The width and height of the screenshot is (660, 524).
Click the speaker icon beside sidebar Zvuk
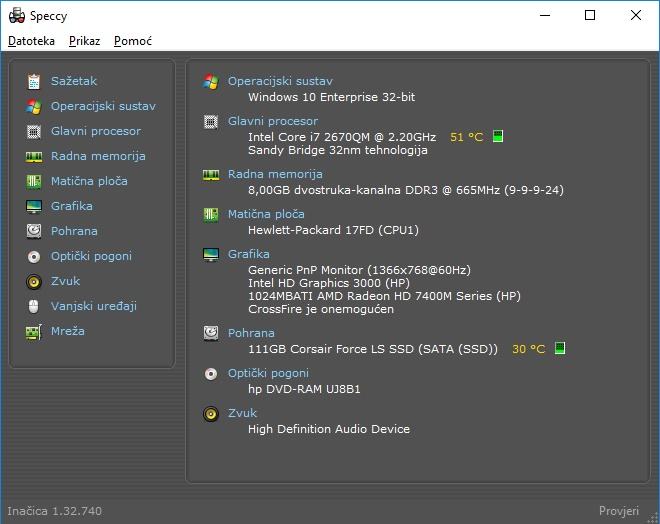(34, 281)
